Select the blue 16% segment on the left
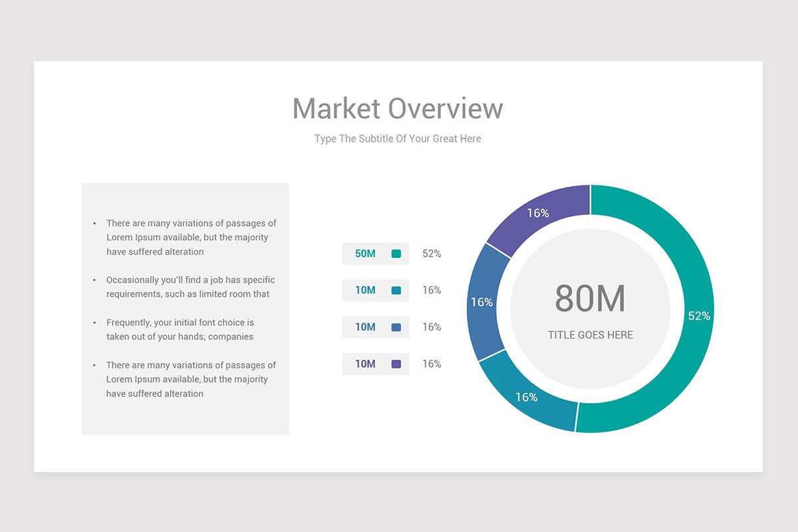This screenshot has width=798, height=532. click(x=482, y=303)
